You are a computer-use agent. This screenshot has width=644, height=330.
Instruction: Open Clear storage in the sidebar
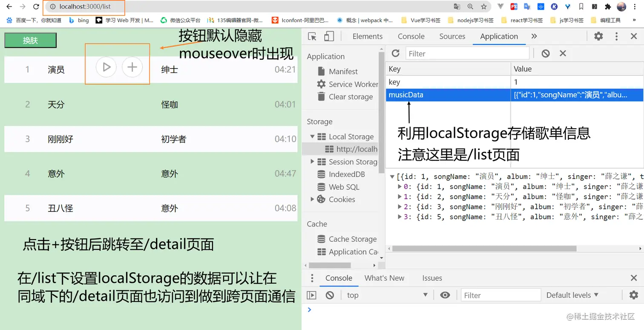pyautogui.click(x=345, y=97)
